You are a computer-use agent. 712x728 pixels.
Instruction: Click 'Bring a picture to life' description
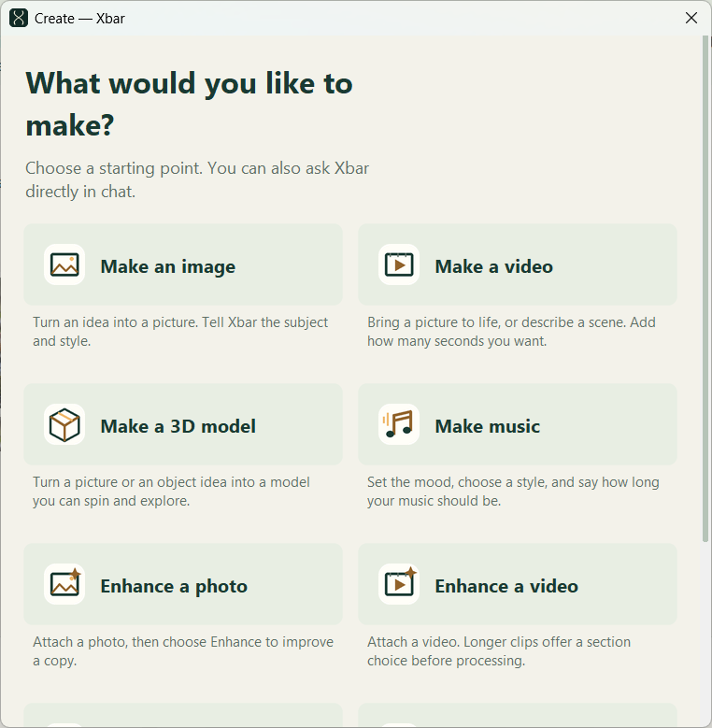(x=511, y=332)
